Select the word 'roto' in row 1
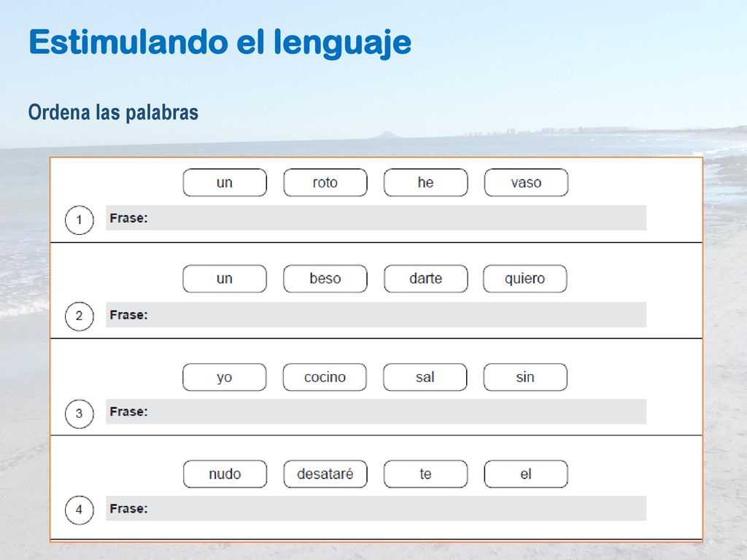Screen dimensions: 747x560 325,182
